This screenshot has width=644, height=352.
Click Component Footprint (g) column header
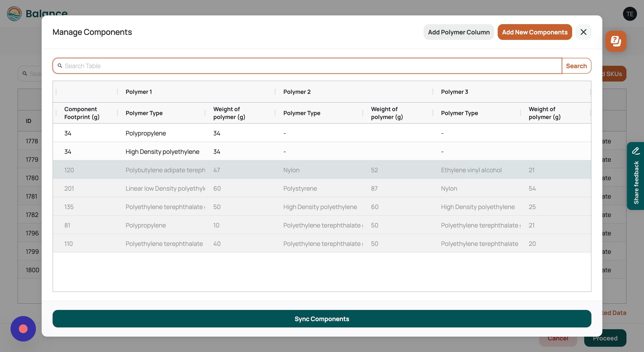(82, 113)
